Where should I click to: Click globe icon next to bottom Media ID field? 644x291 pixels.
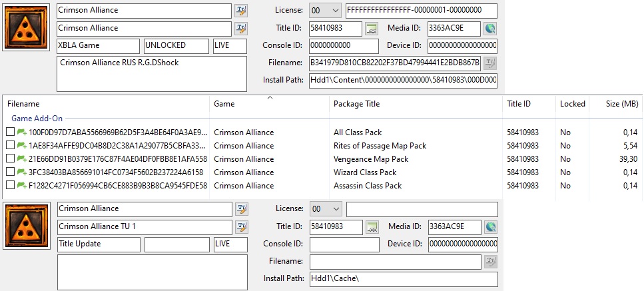(x=491, y=226)
